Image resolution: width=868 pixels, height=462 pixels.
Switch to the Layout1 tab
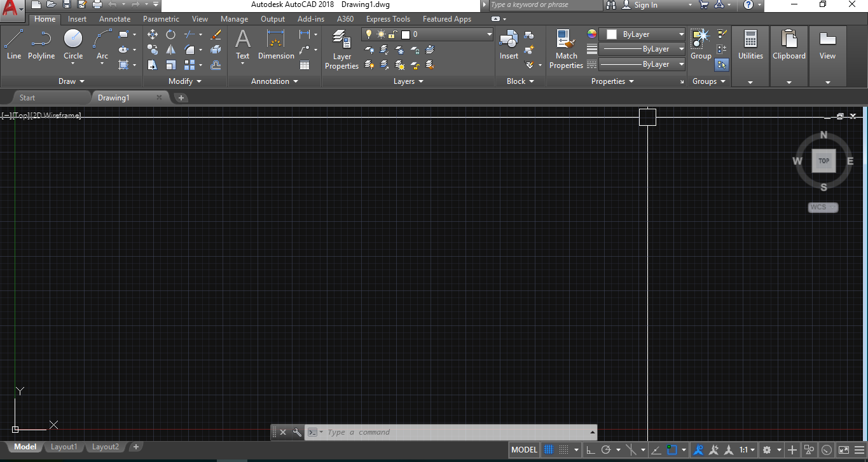(64, 447)
